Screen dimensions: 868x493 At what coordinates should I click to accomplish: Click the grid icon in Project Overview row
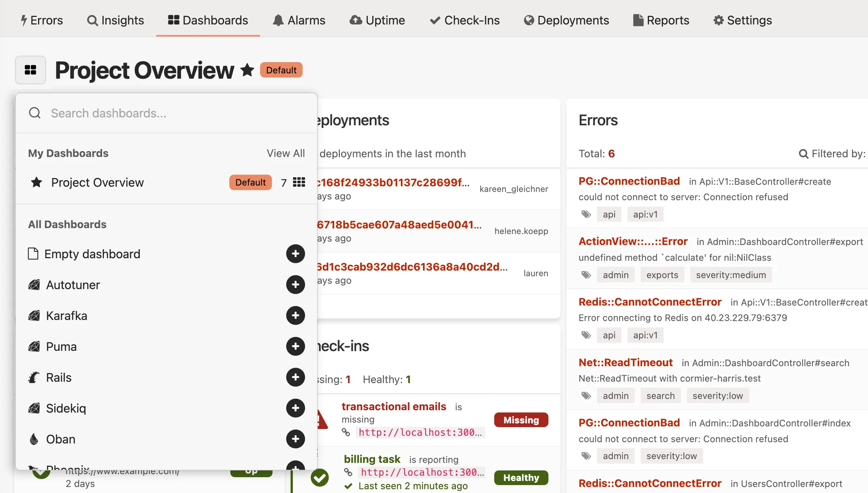299,183
